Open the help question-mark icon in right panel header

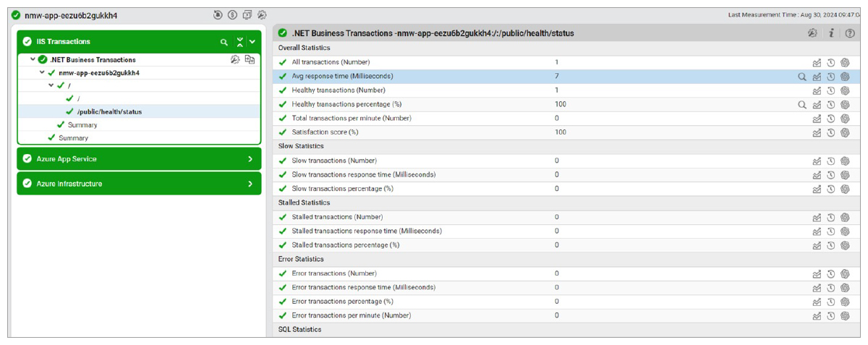click(850, 33)
